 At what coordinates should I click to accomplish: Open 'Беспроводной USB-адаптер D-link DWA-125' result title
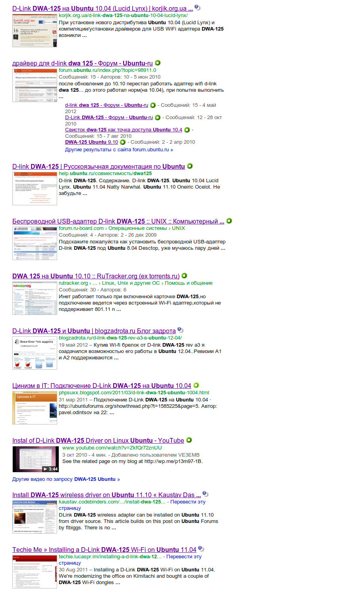click(118, 221)
